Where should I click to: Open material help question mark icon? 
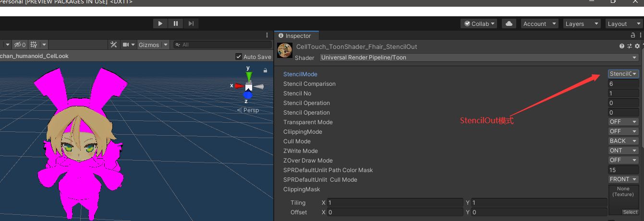(x=622, y=47)
